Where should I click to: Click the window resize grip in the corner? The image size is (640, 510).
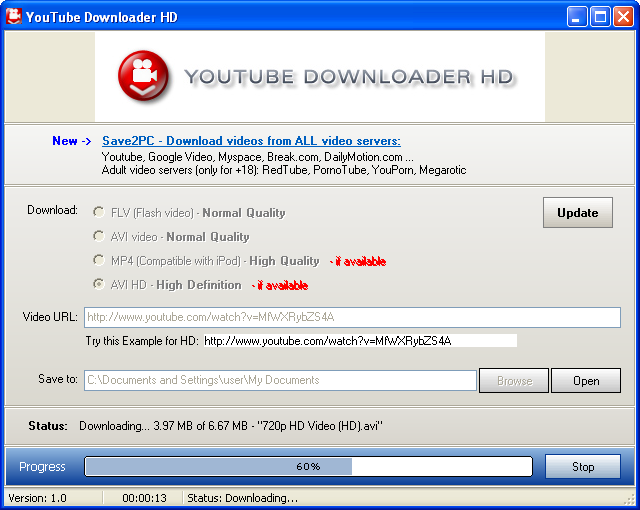pyautogui.click(x=629, y=500)
